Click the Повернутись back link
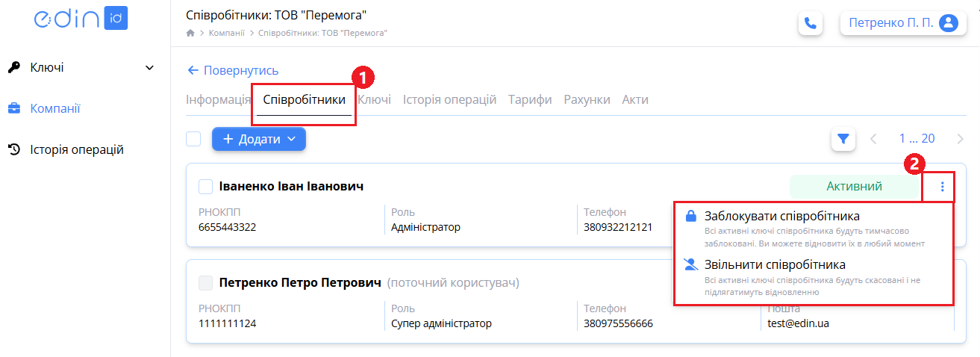Viewport: 980px width, 357px height. pos(233,70)
